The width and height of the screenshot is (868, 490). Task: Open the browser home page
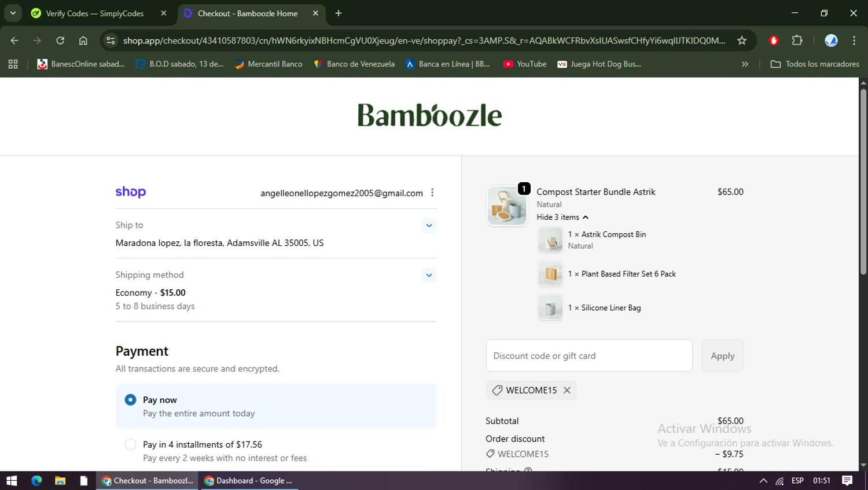[x=83, y=40]
